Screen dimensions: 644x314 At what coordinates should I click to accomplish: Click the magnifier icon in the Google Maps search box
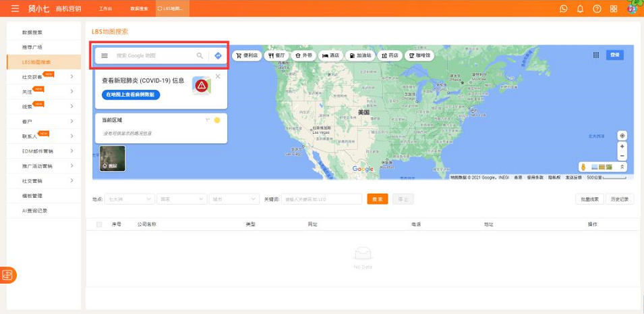tap(200, 55)
